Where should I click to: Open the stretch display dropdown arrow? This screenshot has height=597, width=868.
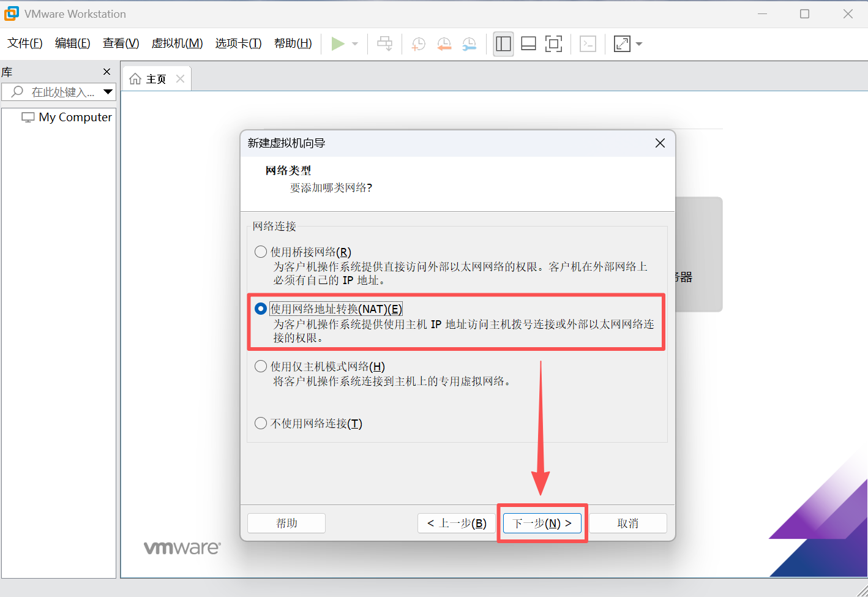point(639,44)
